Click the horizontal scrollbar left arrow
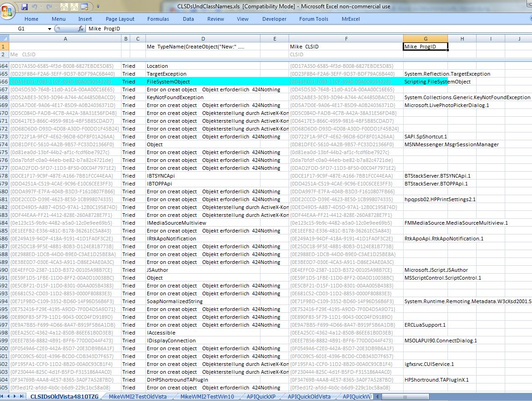Image resolution: width=532 pixels, height=401 pixels. (377, 396)
